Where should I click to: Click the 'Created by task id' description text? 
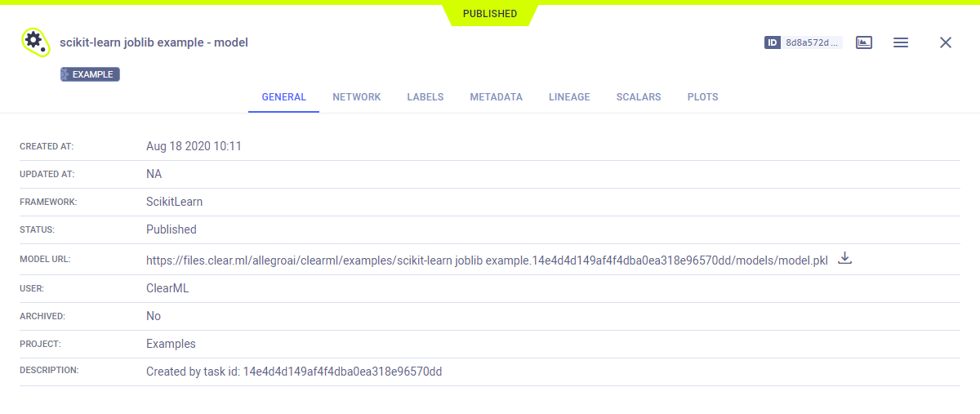tap(293, 372)
